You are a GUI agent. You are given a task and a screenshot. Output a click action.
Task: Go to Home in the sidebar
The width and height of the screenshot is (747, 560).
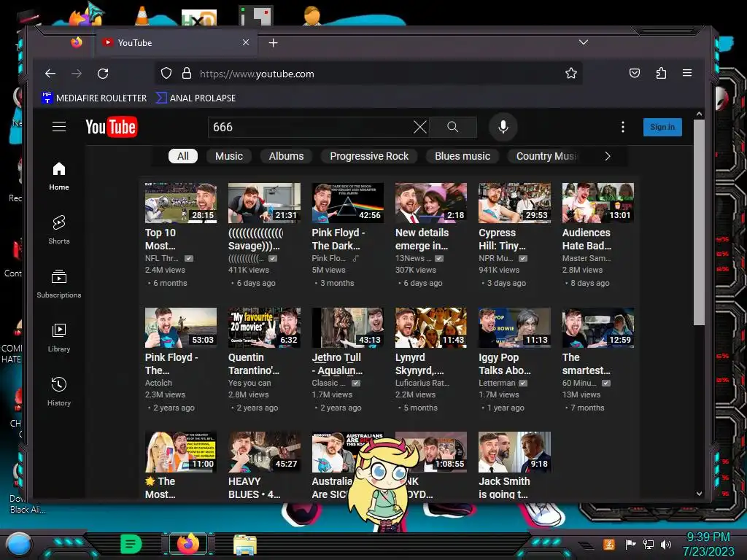tap(59, 176)
